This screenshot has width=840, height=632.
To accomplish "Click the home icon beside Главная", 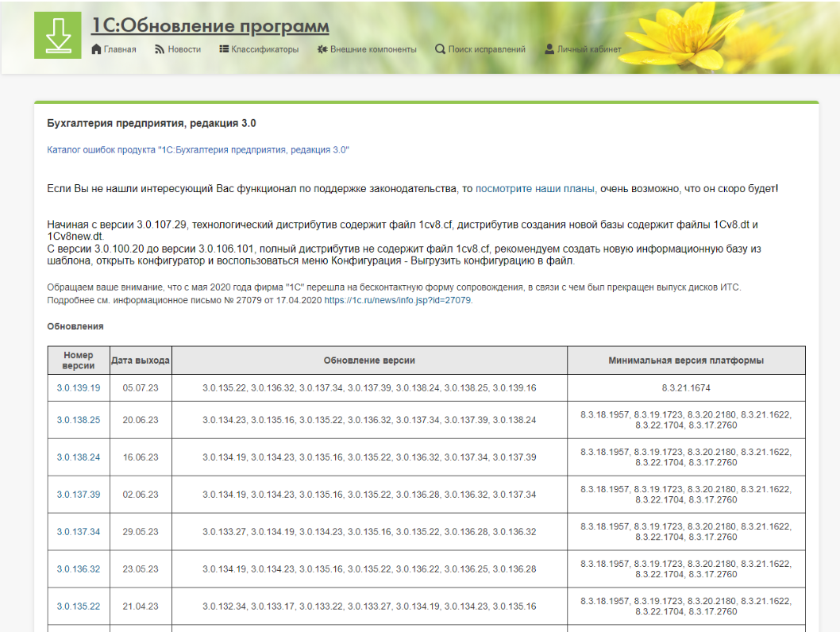I will tap(96, 49).
